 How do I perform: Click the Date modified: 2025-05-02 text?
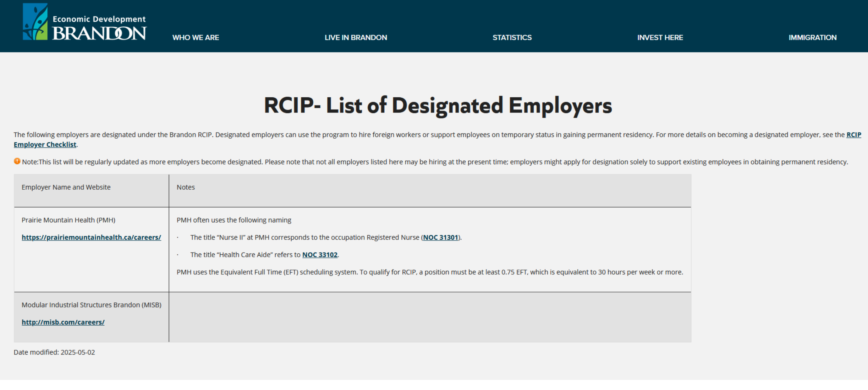(x=54, y=352)
